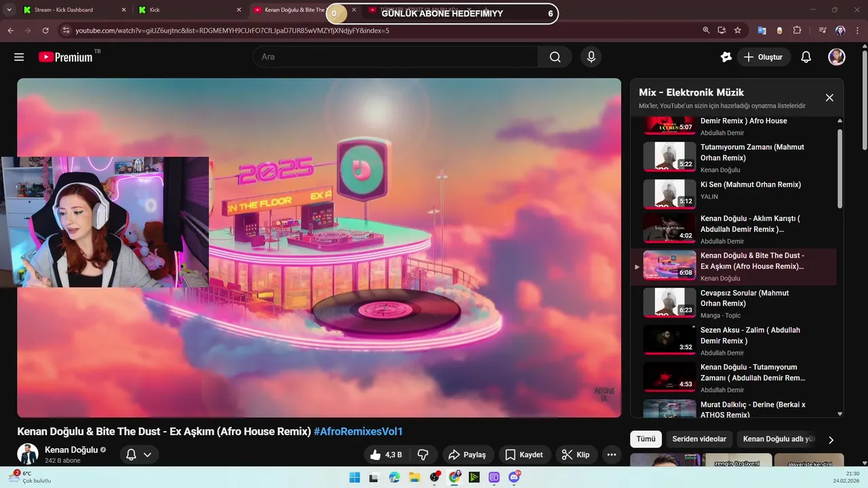Open the #AfroRemixesVol1 hashtag link
Viewport: 868px width, 488px height.
tap(358, 432)
